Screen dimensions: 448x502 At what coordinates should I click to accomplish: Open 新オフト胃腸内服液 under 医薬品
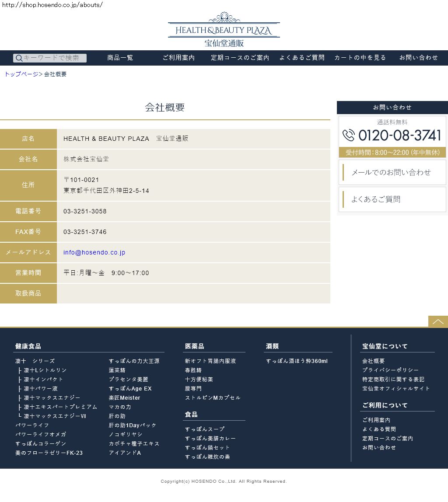(x=210, y=361)
